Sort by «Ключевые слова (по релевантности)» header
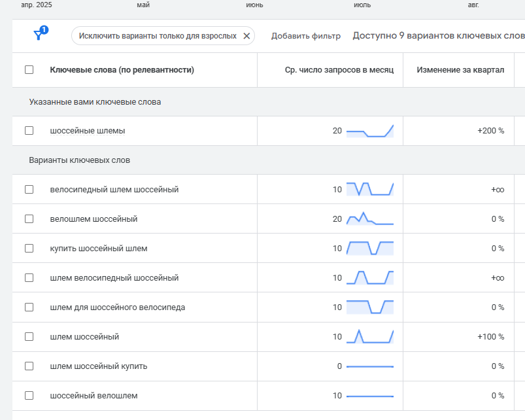Image resolution: width=525 pixels, height=420 pixels. (x=122, y=70)
